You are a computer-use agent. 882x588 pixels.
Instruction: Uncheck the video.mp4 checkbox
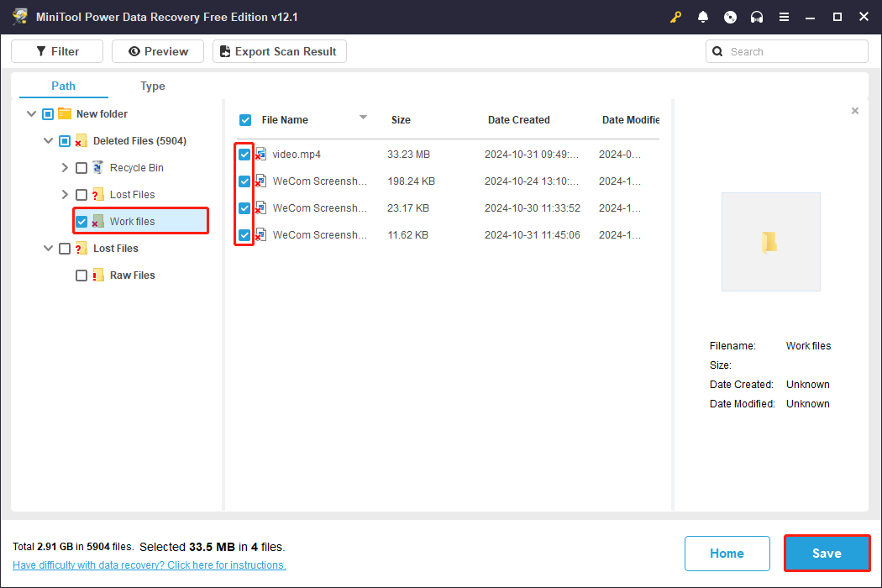click(x=244, y=155)
